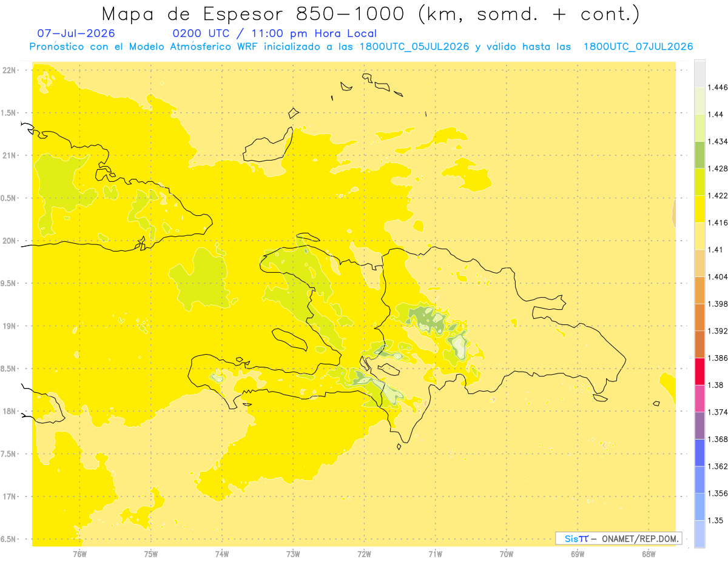728x562 pixels.
Task: Click the '73W' longitude label
Action: [293, 554]
